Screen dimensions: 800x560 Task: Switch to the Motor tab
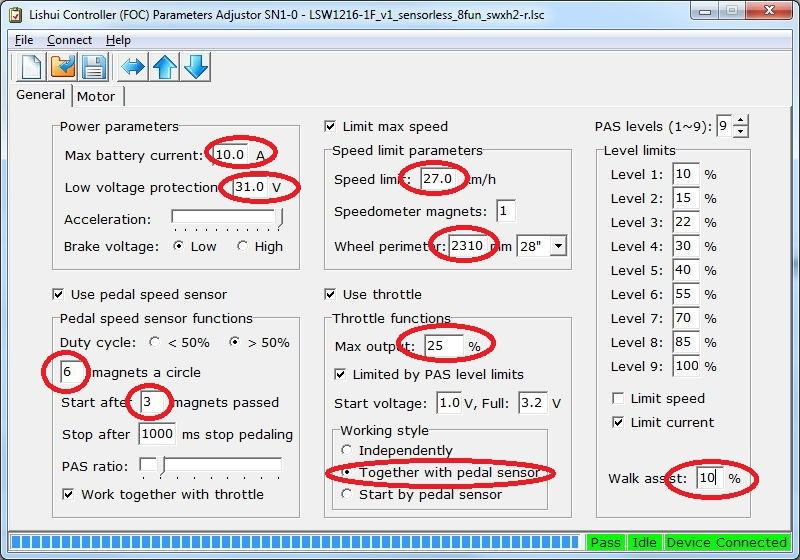96,96
